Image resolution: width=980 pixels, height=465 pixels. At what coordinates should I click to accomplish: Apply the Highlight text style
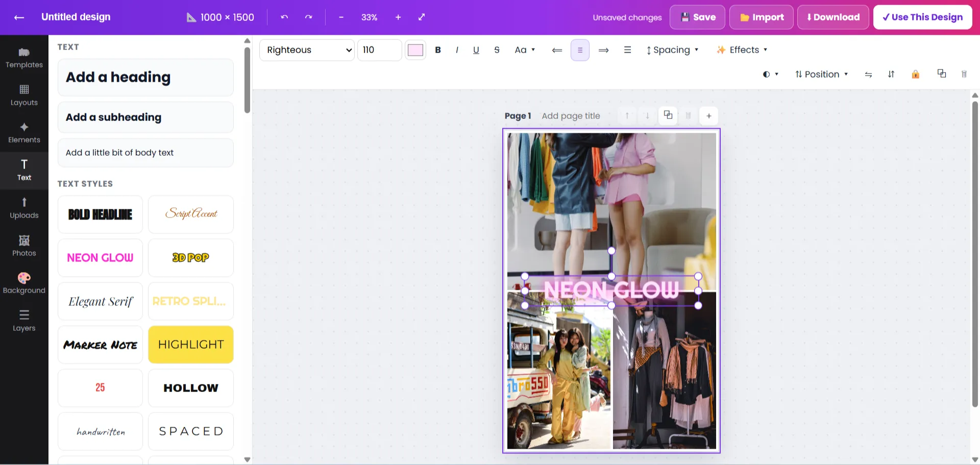tap(191, 345)
